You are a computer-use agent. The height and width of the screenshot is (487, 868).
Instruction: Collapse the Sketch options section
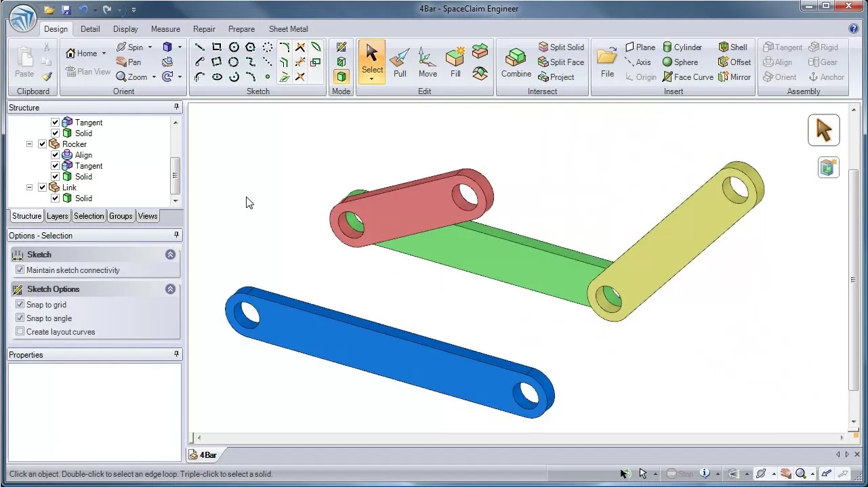[x=170, y=289]
